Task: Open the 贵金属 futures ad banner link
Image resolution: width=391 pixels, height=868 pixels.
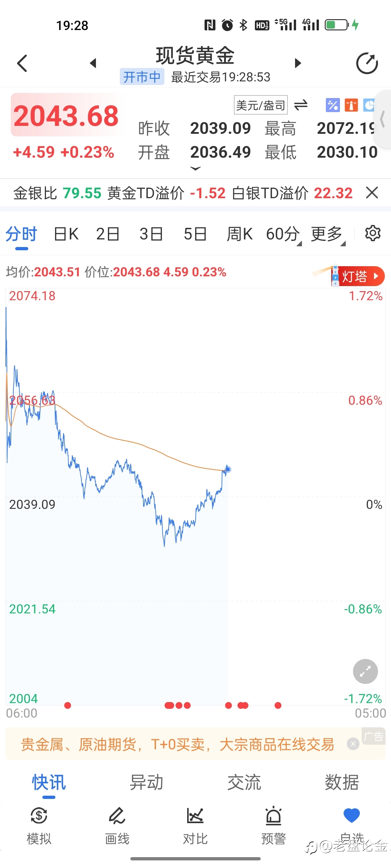Action: pyautogui.click(x=177, y=744)
